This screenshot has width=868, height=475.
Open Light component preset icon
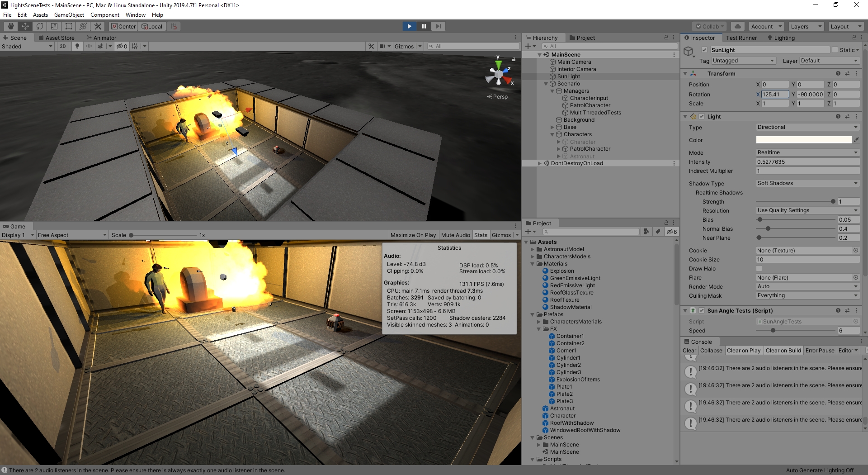click(847, 116)
